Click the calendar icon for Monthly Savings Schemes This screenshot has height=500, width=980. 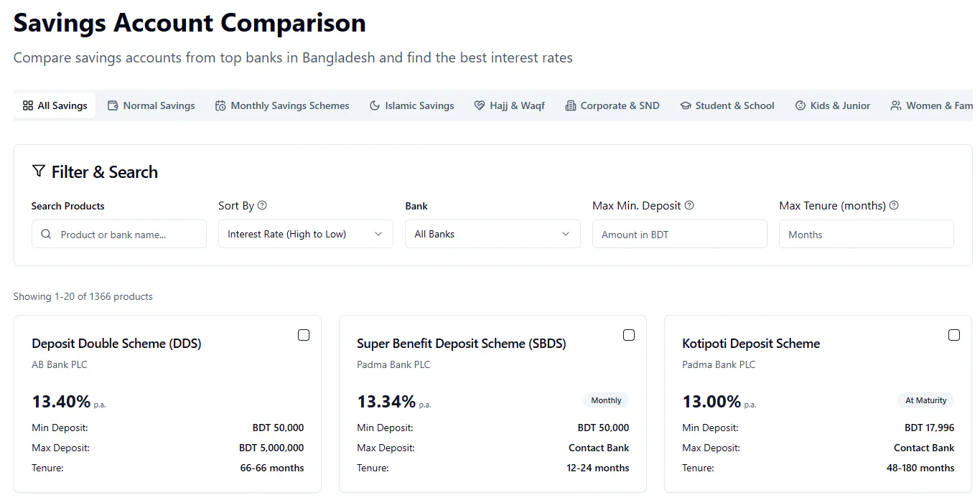coord(220,105)
